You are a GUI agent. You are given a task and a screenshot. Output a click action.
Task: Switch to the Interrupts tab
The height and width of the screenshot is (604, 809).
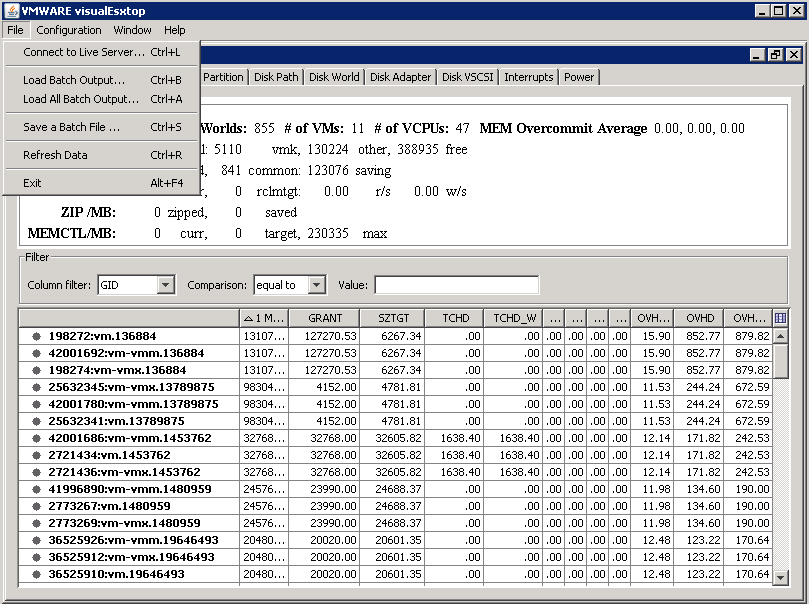[x=528, y=77]
